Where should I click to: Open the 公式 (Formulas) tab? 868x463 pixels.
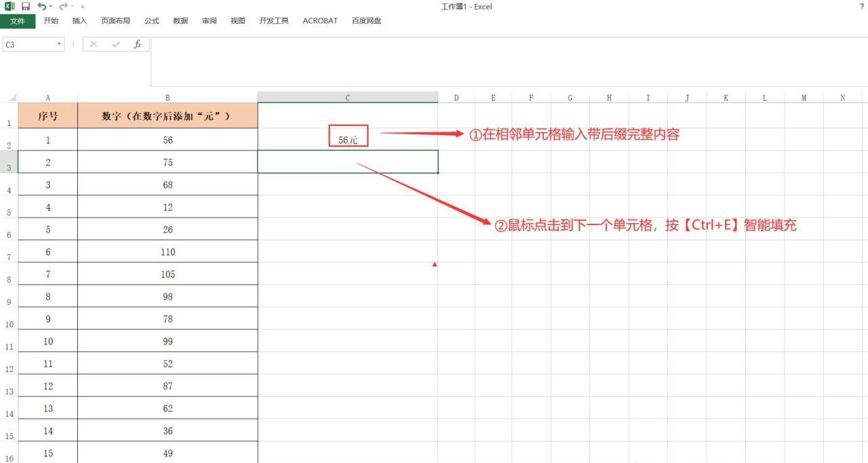(x=152, y=21)
